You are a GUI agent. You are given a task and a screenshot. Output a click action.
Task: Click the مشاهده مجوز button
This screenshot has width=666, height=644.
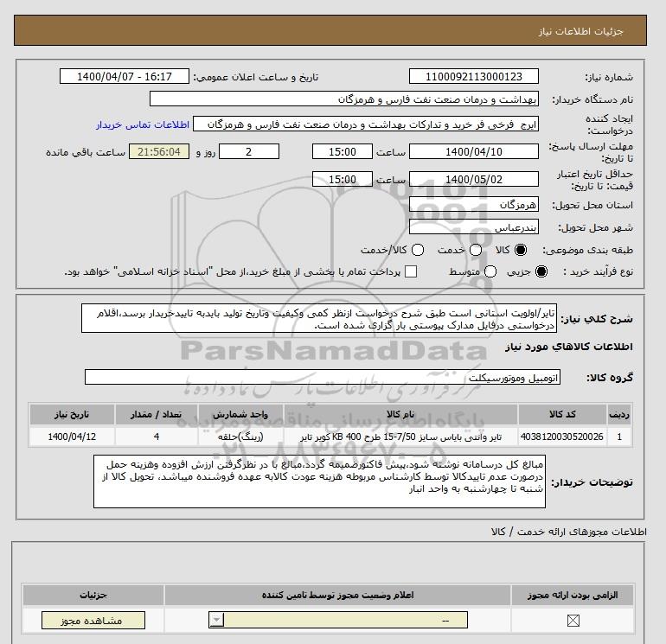pos(93,620)
